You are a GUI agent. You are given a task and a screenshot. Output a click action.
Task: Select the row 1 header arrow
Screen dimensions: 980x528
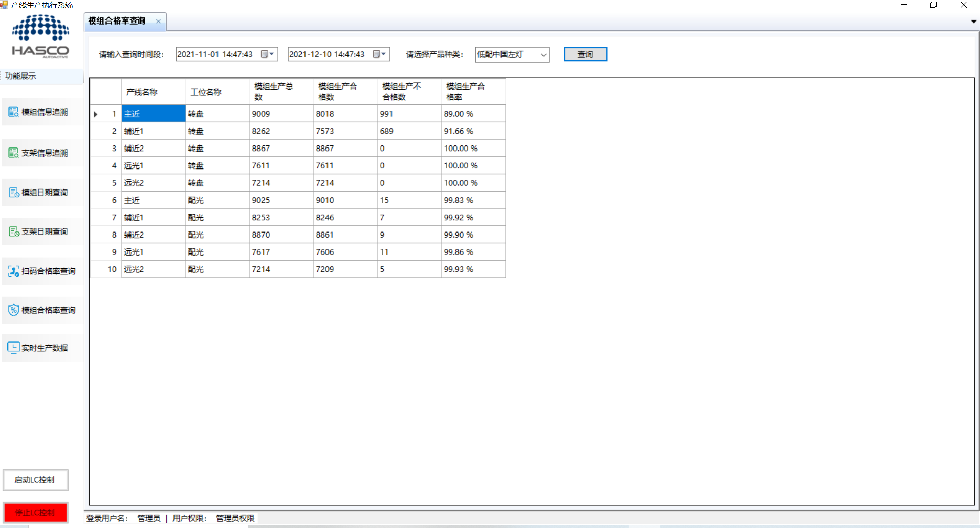[96, 114]
